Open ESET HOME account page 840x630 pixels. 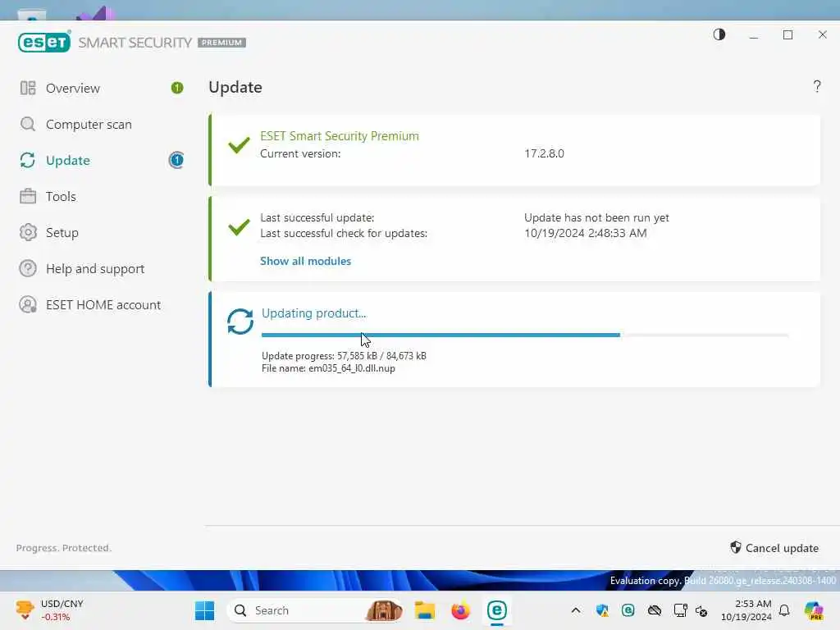[102, 305]
